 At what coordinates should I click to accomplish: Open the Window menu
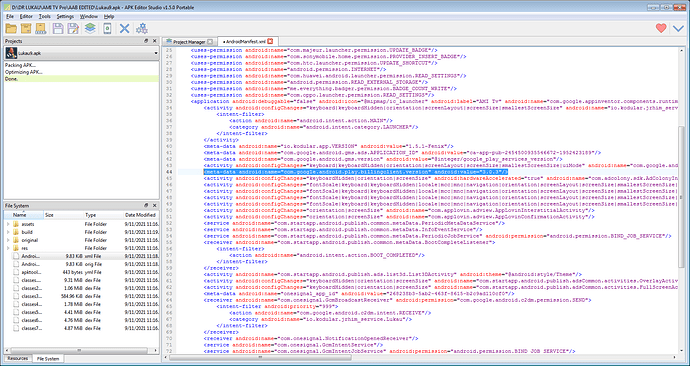click(89, 16)
